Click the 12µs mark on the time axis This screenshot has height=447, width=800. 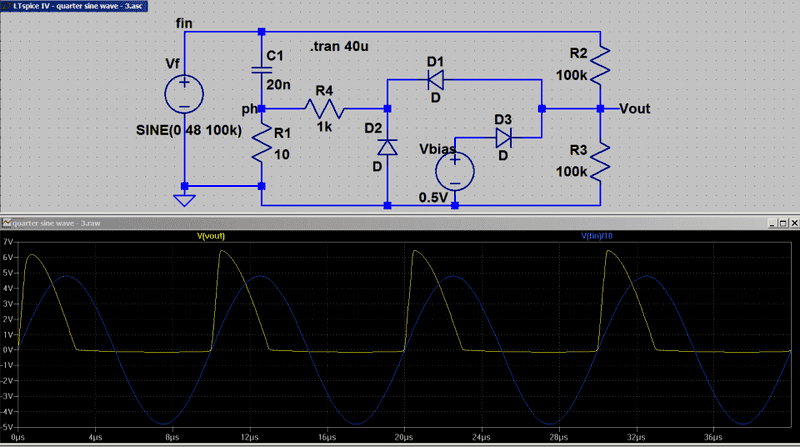coord(249,437)
